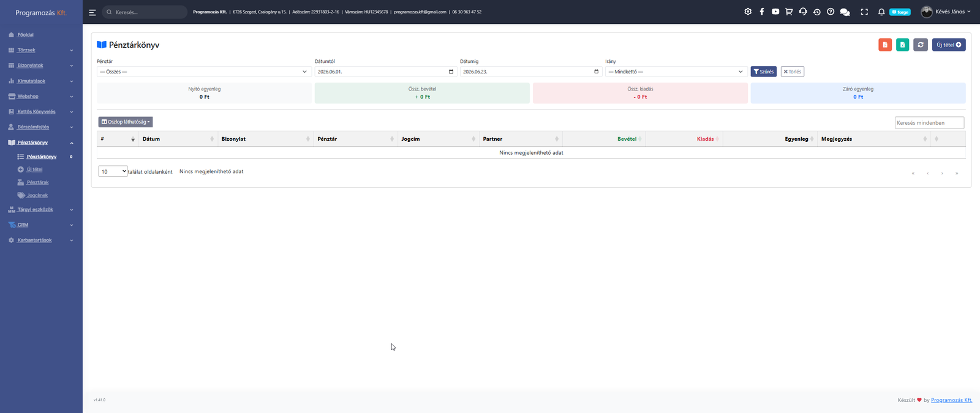The width and height of the screenshot is (980, 413).
Task: Open the Kévés János user menu
Action: point(946,12)
